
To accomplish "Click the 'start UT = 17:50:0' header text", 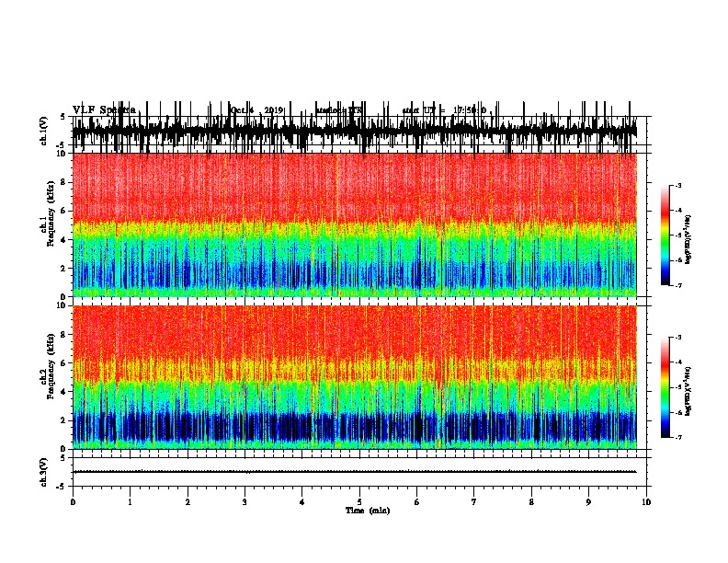I will click(x=444, y=110).
